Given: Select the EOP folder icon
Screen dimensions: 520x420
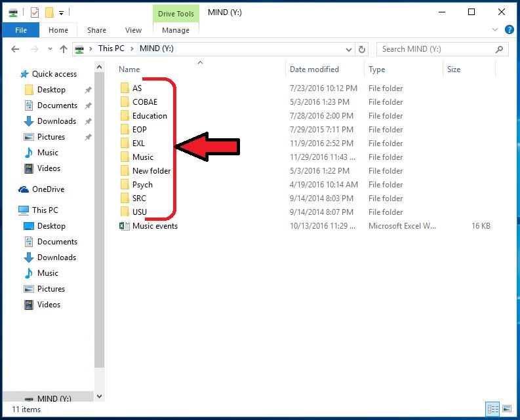Looking at the screenshot, I should click(125, 130).
